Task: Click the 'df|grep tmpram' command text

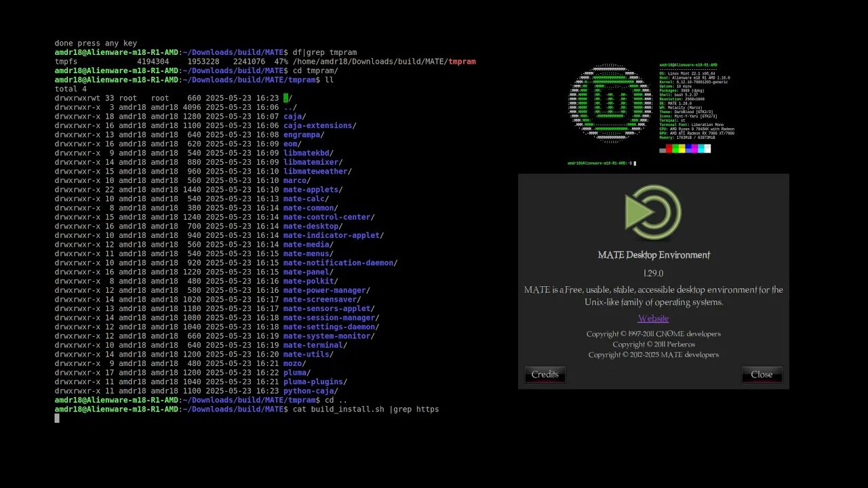Action: (x=324, y=52)
